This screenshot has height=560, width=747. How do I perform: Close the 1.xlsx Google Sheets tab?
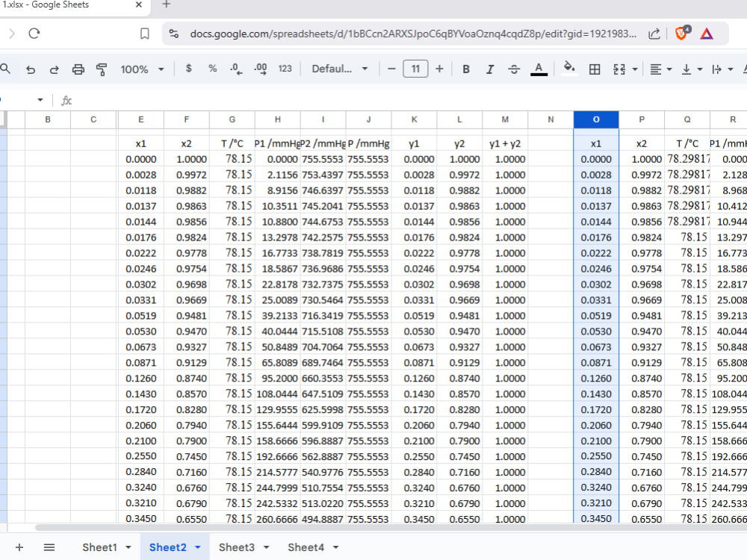click(139, 4)
